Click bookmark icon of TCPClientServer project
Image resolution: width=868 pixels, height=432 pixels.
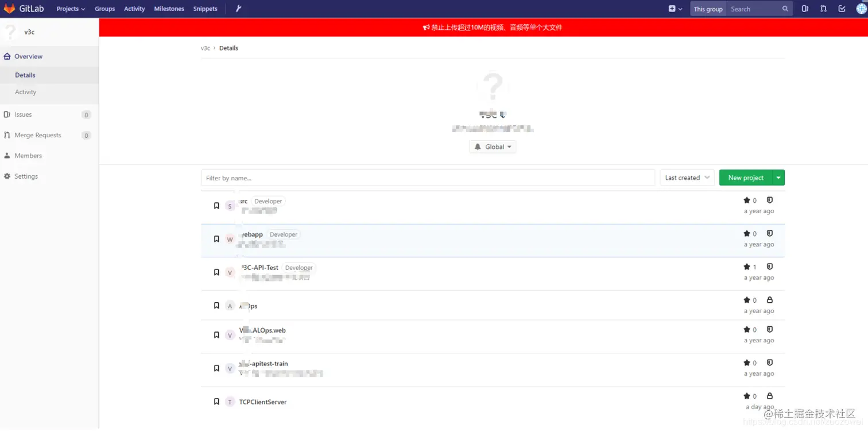pyautogui.click(x=216, y=402)
